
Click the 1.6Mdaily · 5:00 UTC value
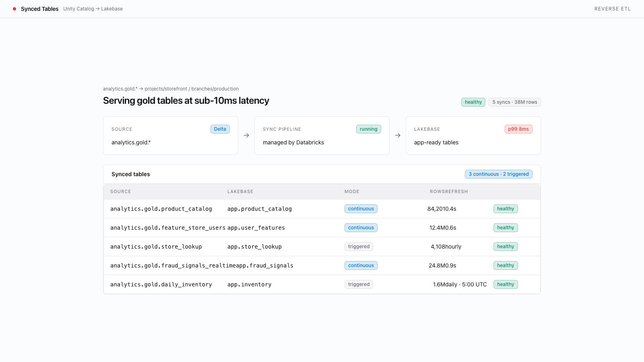click(460, 284)
